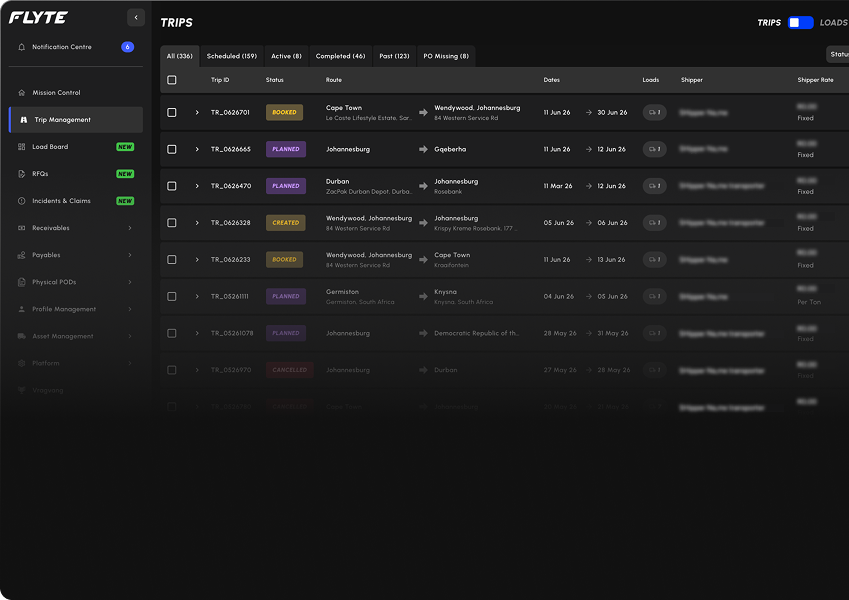Expand row details for TR_0626701

point(197,113)
